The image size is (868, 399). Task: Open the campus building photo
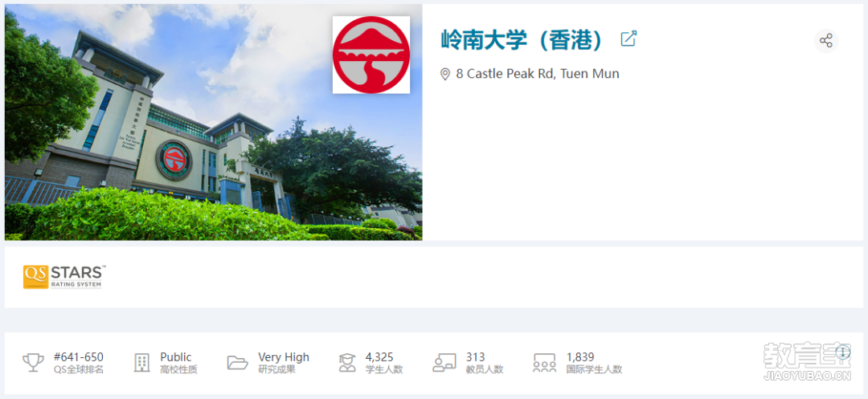[213, 122]
